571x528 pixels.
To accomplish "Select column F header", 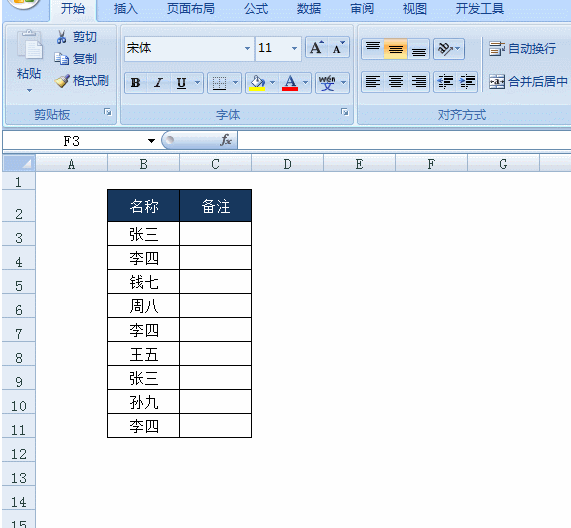I will 431,163.
